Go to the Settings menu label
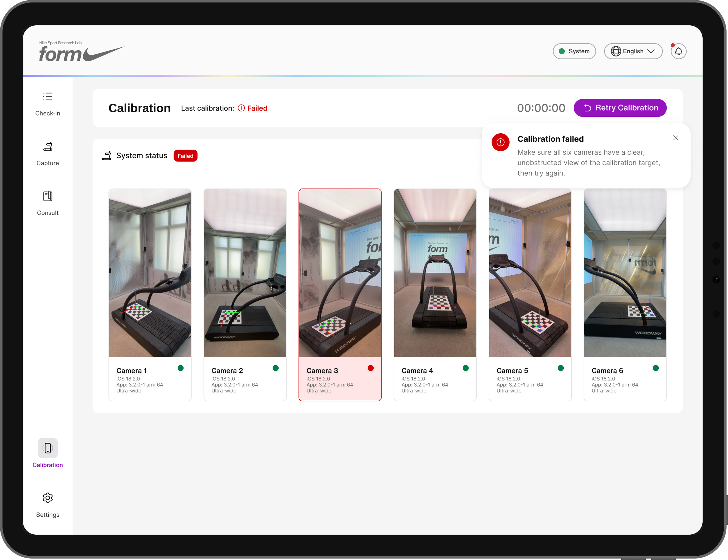 point(48,514)
